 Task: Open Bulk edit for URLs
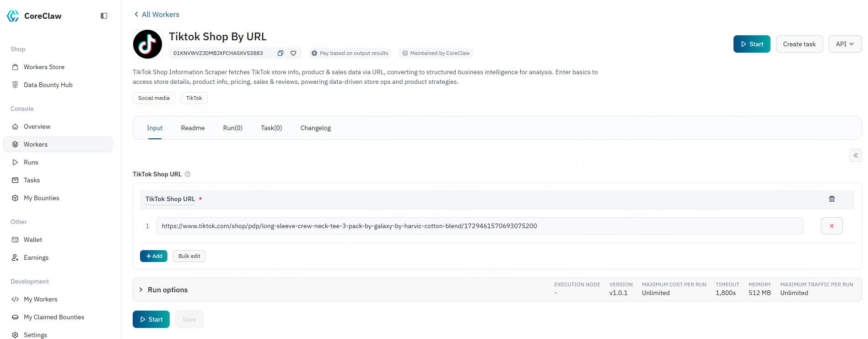189,256
